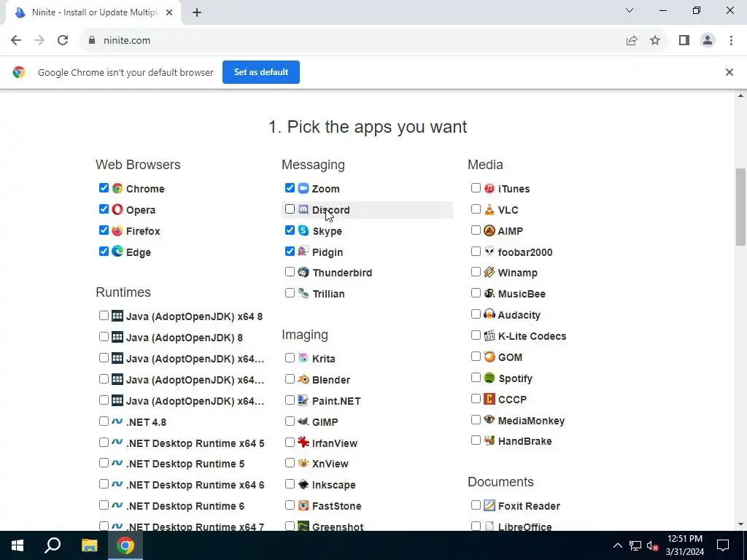The image size is (747, 560).
Task: Uncheck the Skype checkbox
Action: click(x=290, y=230)
